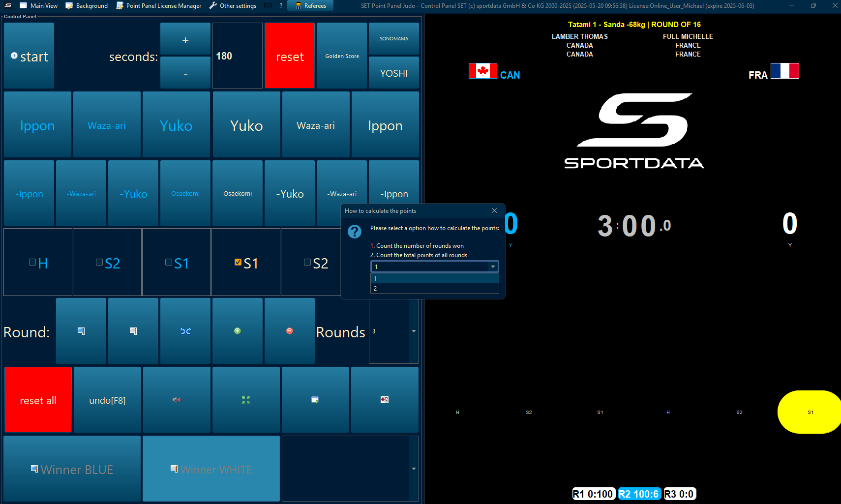Add a round with green plus icon
Viewport: 841px width, 504px height.
[x=238, y=331]
